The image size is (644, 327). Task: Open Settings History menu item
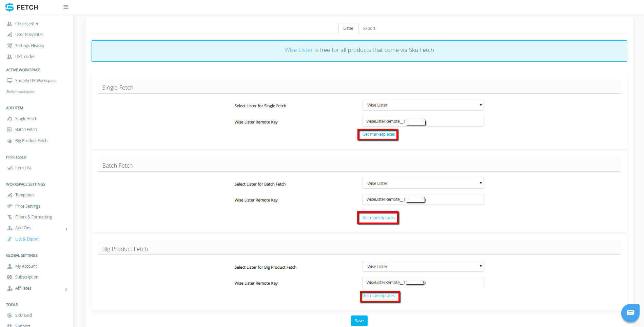(30, 46)
